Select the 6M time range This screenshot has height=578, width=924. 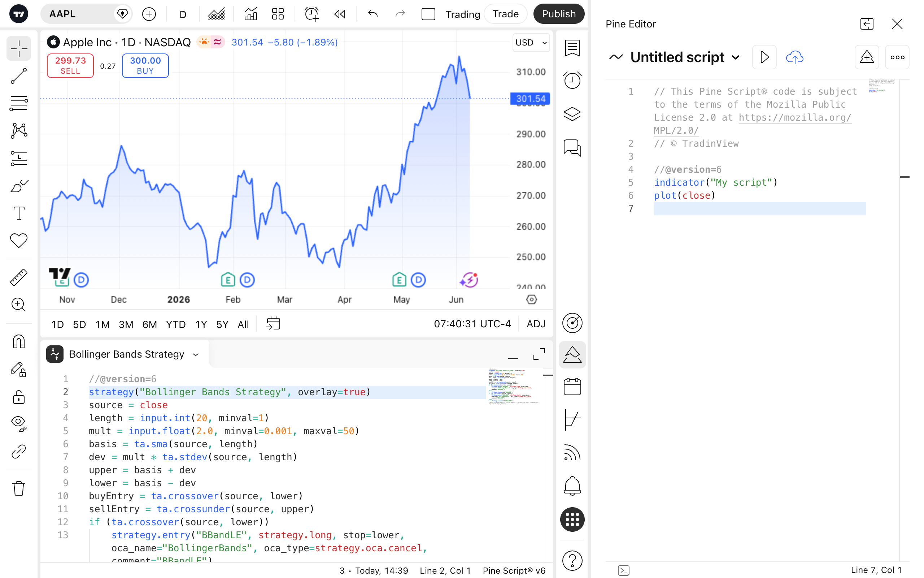click(x=149, y=324)
